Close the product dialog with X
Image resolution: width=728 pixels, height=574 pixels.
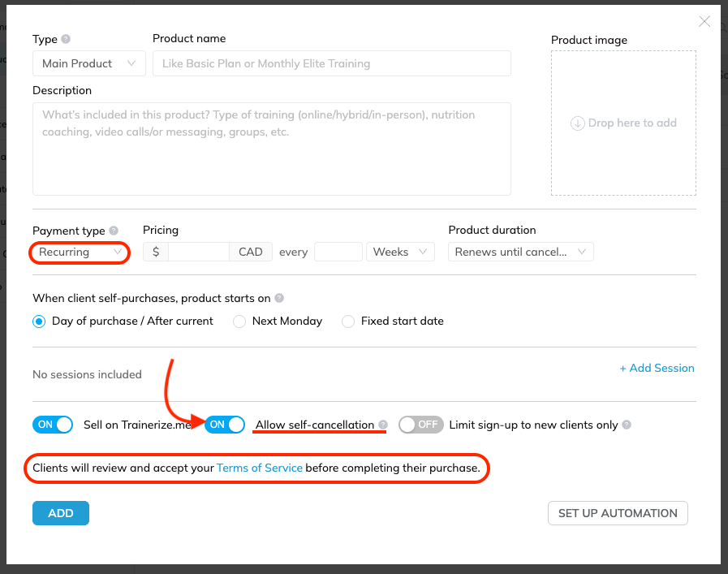704,21
